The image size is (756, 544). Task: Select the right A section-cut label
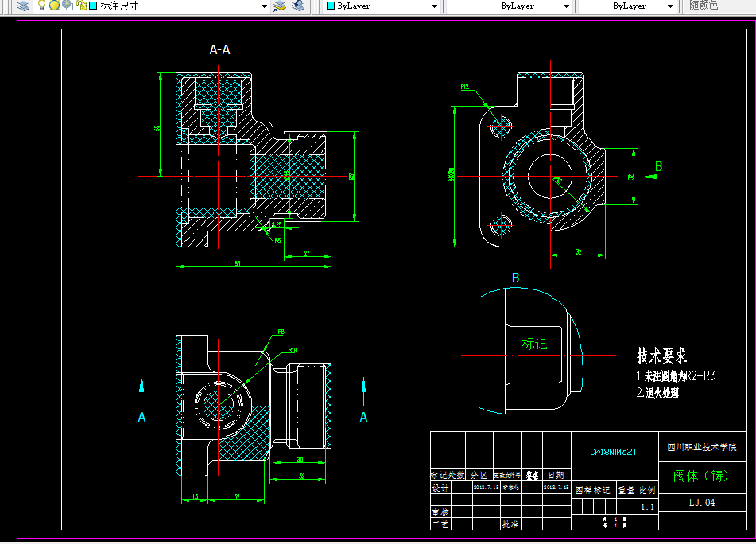pyautogui.click(x=363, y=418)
